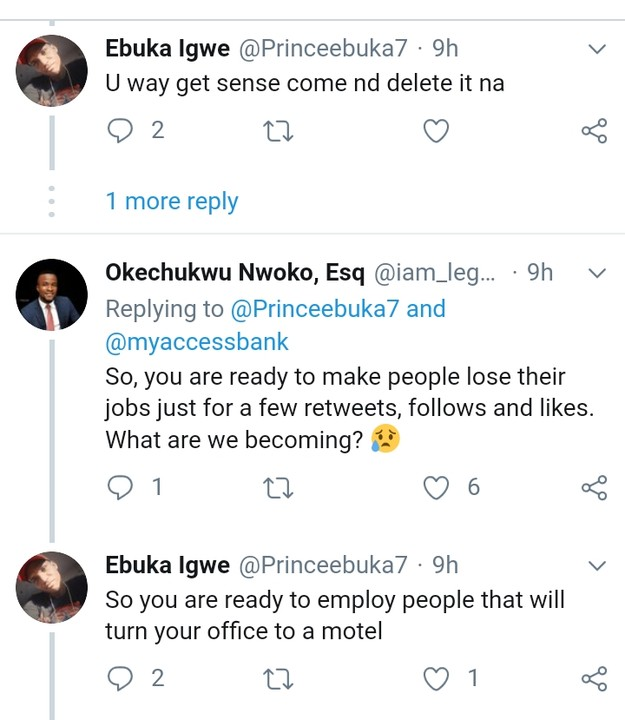The height and width of the screenshot is (720, 625).
Task: Share the 'office to a motel' tweet
Action: pyautogui.click(x=594, y=679)
